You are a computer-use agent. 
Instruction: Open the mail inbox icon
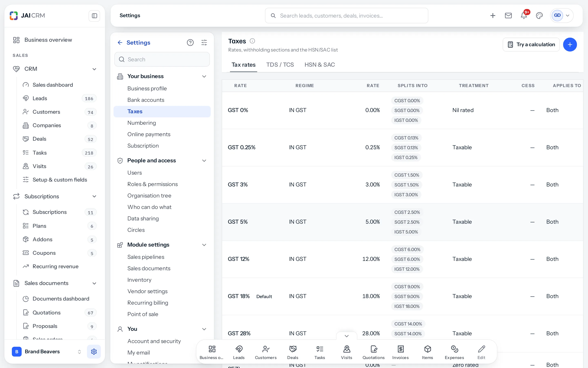click(x=508, y=16)
